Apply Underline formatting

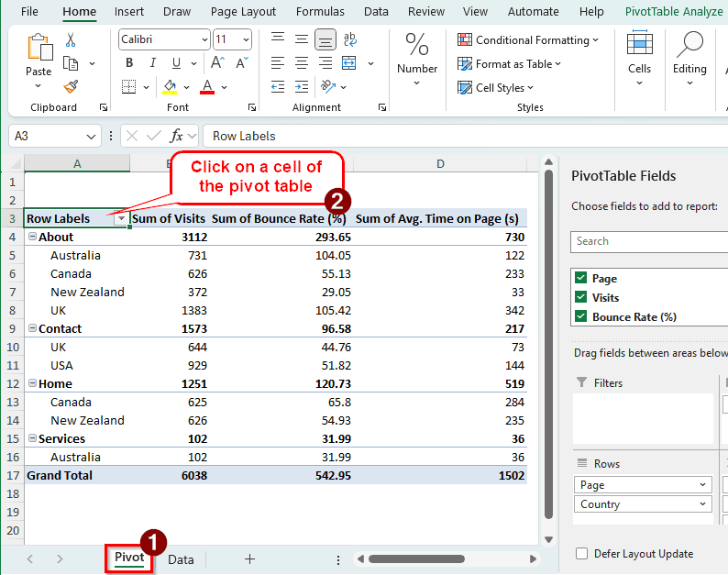pyautogui.click(x=178, y=63)
